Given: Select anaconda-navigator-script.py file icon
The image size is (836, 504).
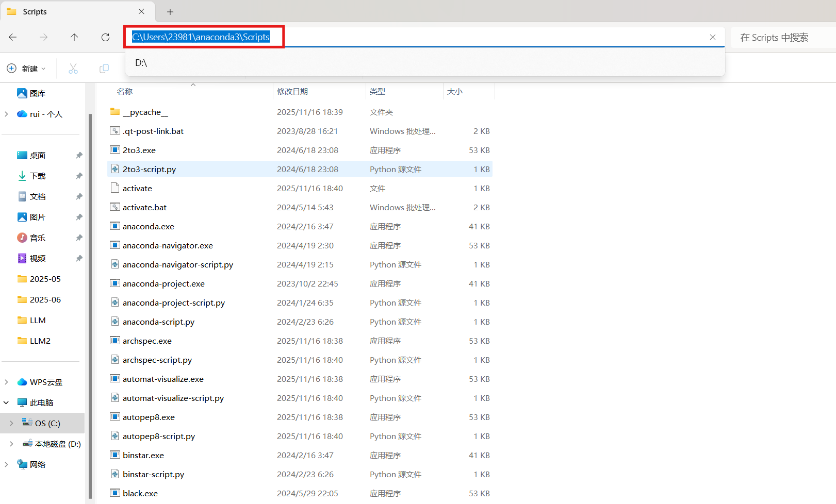Looking at the screenshot, I should click(x=115, y=264).
